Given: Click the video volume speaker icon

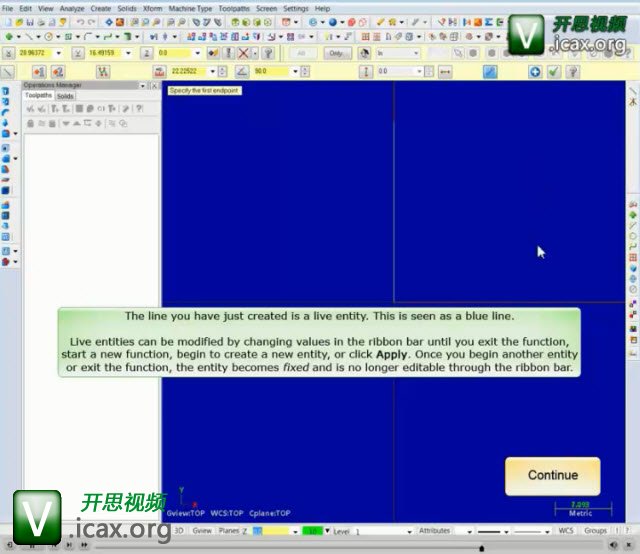Looking at the screenshot, I should coord(613,545).
